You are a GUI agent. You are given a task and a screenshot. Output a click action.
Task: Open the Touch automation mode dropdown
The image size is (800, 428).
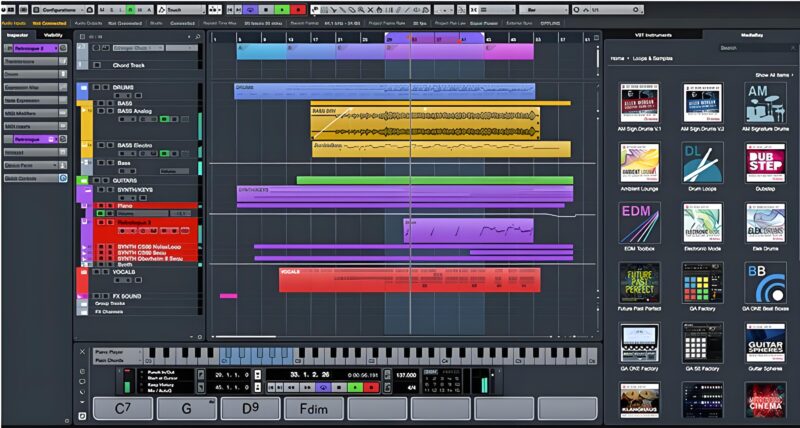click(186, 10)
